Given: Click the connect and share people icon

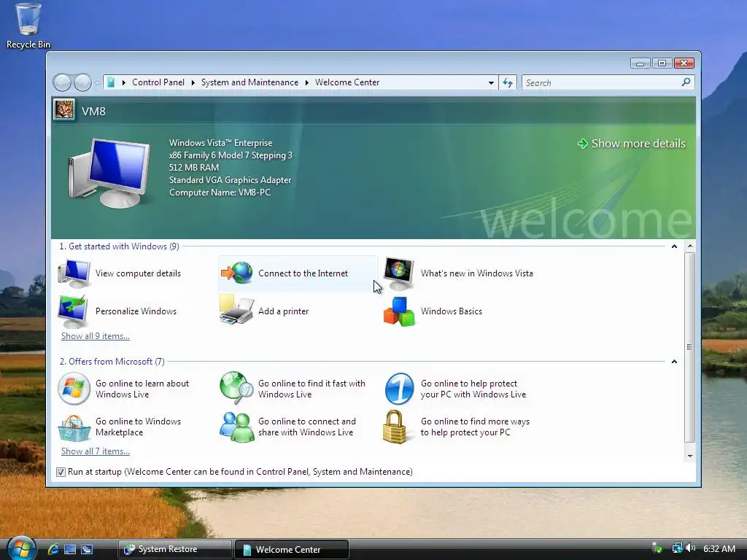Looking at the screenshot, I should (x=237, y=427).
